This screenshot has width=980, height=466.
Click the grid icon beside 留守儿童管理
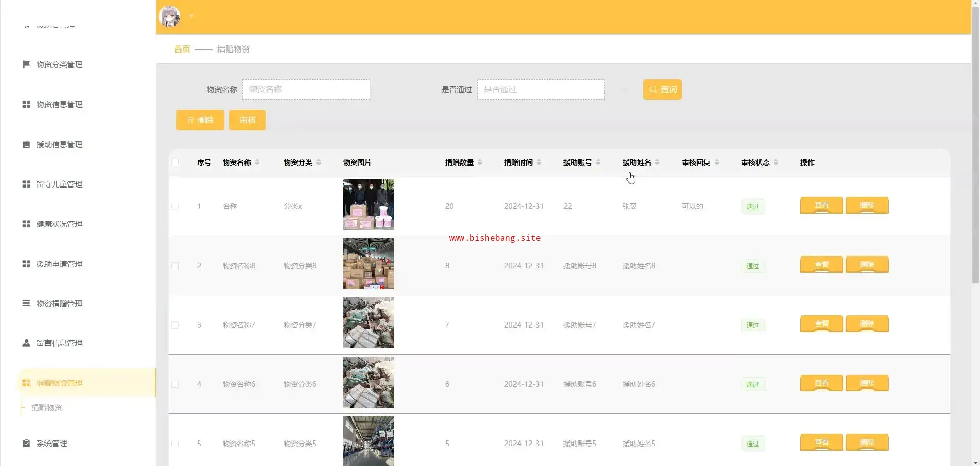click(26, 184)
